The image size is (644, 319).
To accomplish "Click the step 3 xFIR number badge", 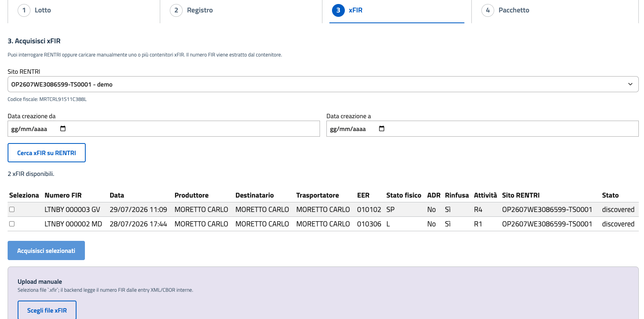I will pos(338,10).
